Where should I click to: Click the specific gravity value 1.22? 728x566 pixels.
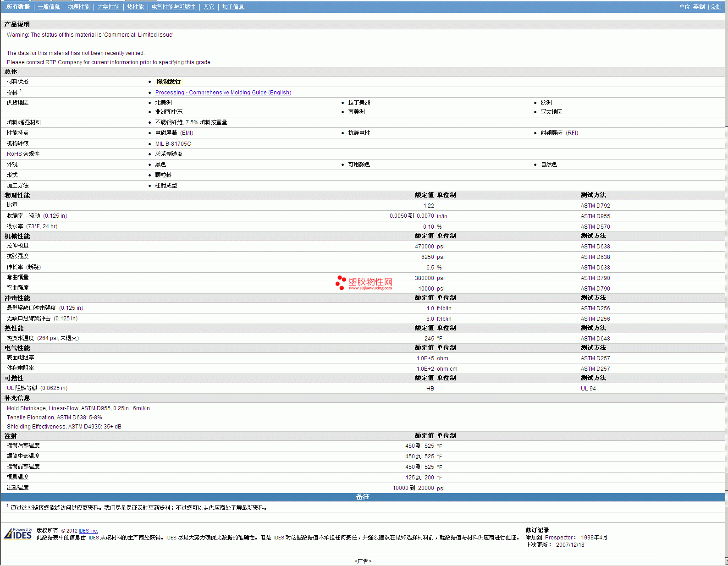[x=429, y=206]
